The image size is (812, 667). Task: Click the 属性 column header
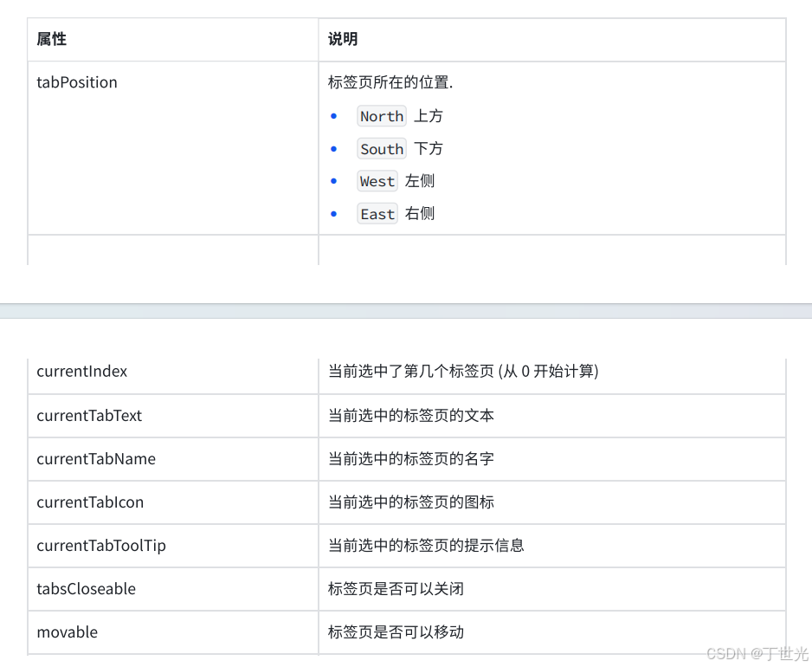point(51,39)
